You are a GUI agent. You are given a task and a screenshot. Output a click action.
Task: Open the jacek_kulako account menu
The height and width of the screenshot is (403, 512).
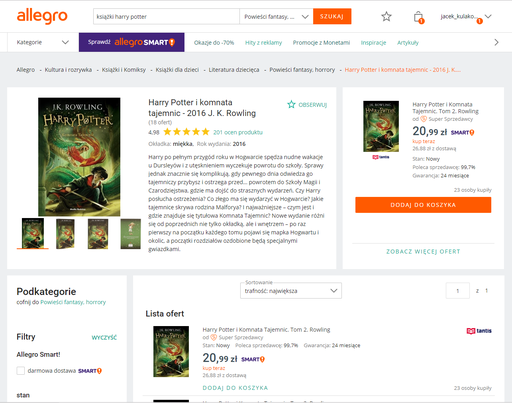coord(466,17)
